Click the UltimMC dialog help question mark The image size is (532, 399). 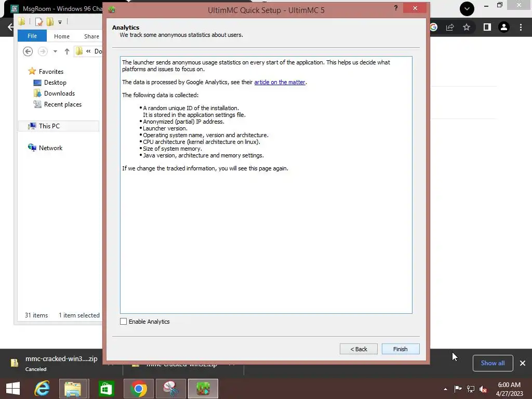(x=395, y=8)
